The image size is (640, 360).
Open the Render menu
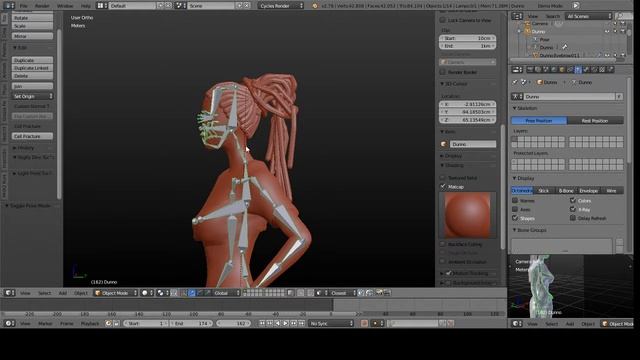(x=42, y=6)
